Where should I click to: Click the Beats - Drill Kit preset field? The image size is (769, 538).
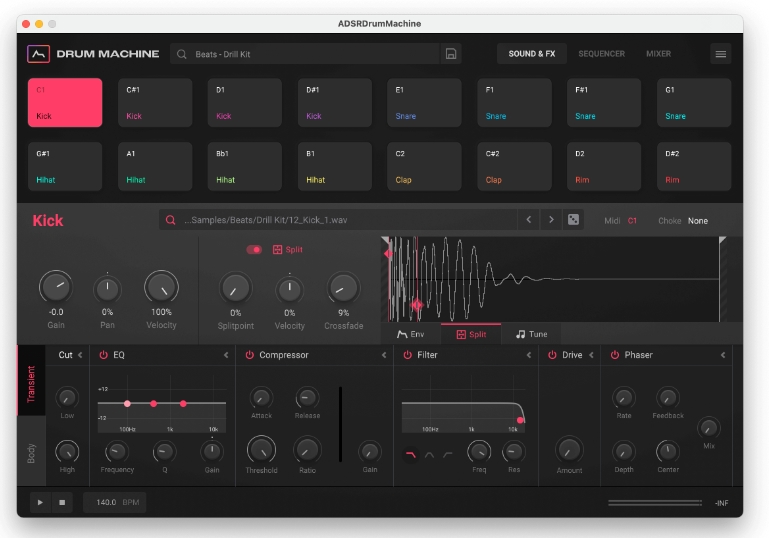point(305,54)
